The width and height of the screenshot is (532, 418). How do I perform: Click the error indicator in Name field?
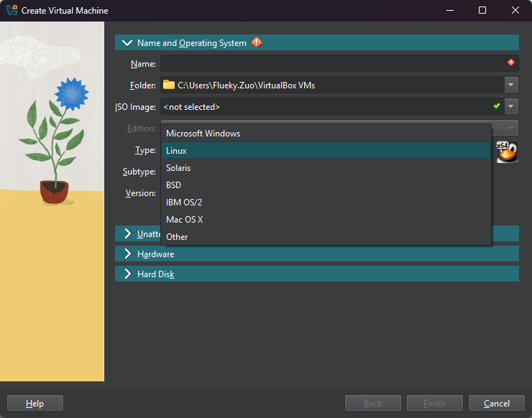click(510, 63)
